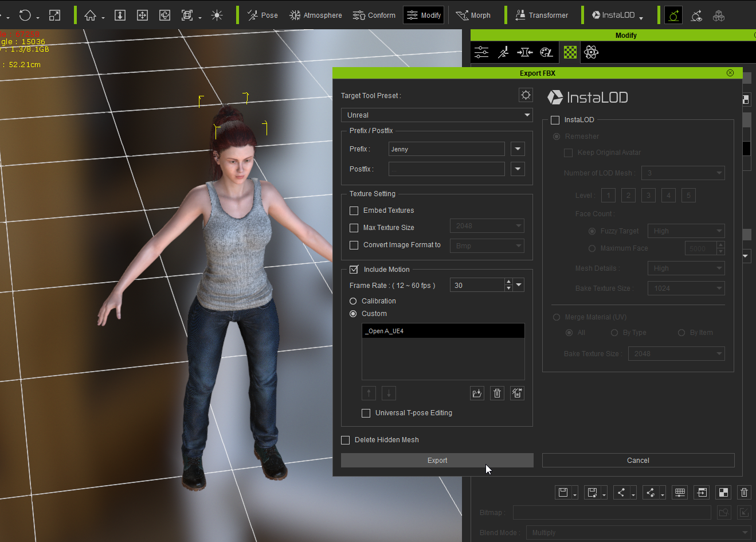
Task: Enable Convert Image Format to checkbox
Action: (x=354, y=245)
